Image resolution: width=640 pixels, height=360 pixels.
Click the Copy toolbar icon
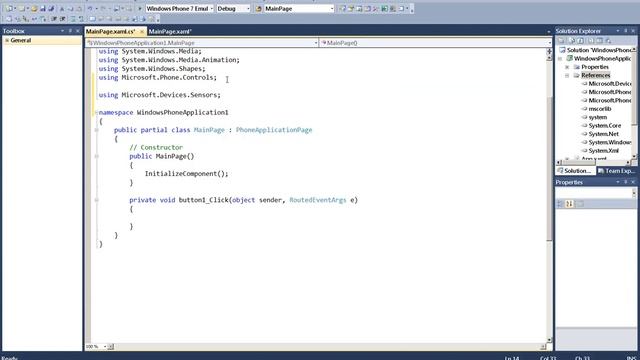71,9
